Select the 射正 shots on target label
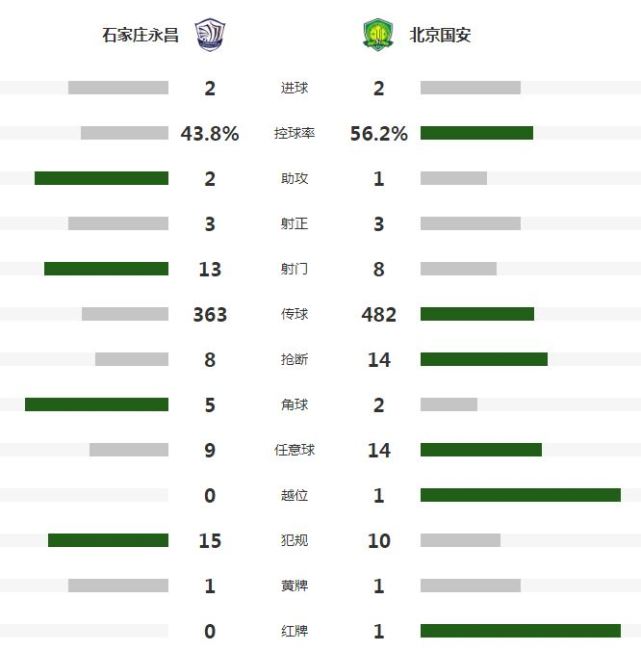 294,224
